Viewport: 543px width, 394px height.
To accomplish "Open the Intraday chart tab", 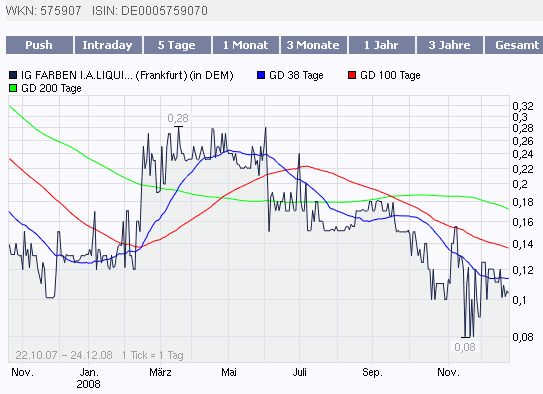I will [108, 45].
